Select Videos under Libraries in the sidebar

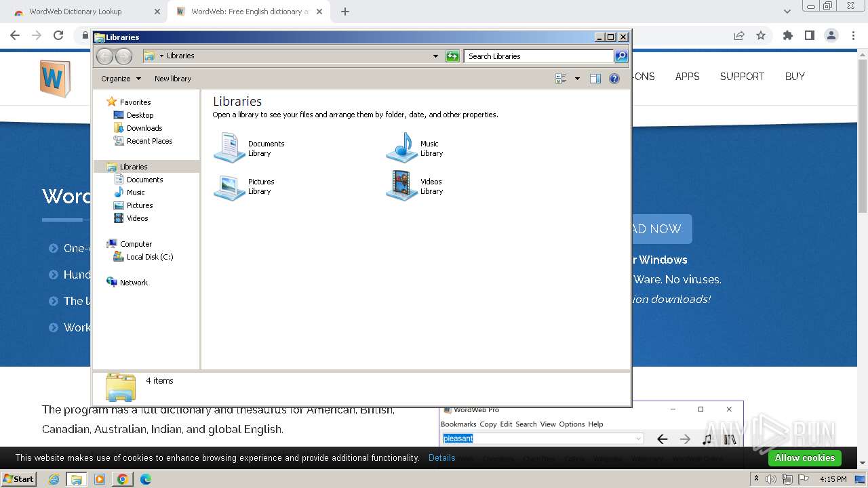(137, 218)
